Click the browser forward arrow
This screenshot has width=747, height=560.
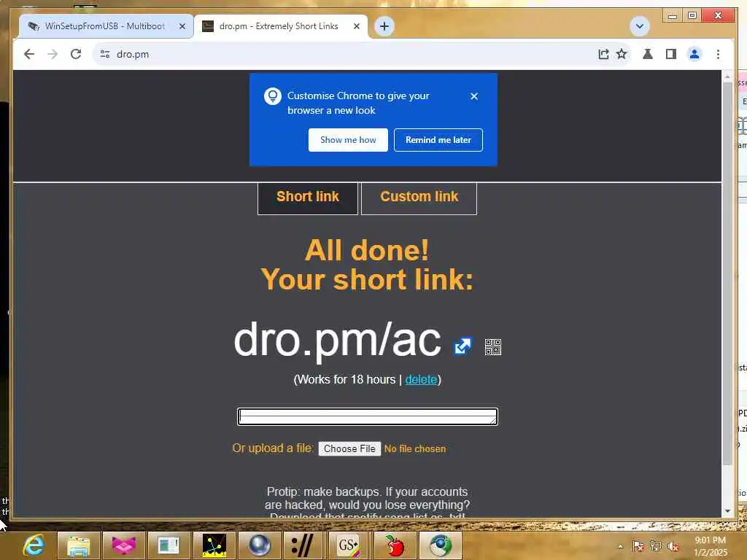[x=53, y=54]
